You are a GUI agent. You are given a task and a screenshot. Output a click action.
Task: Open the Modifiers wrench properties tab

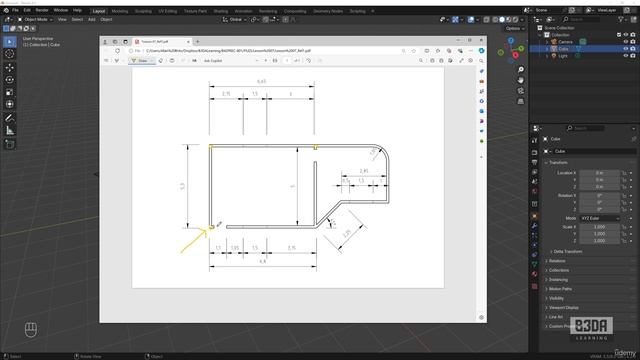(x=535, y=226)
